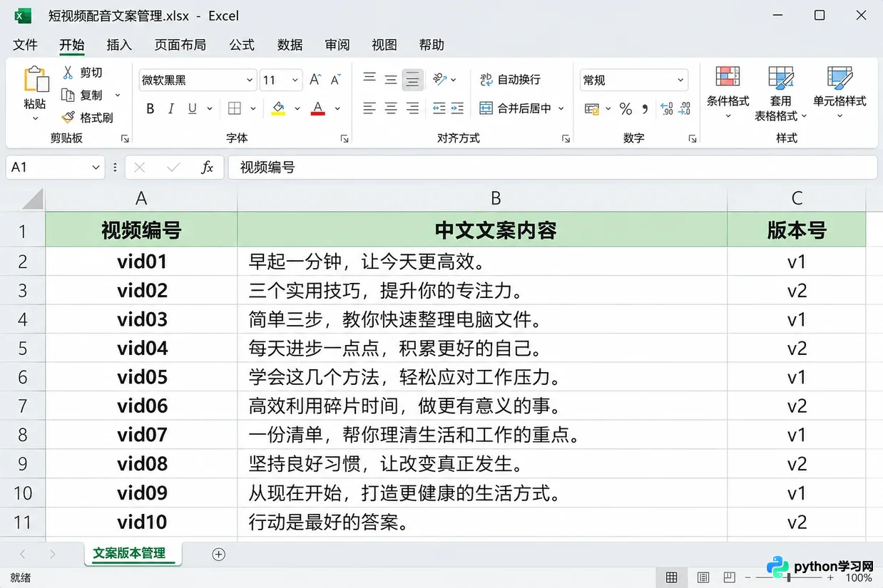
Task: Decrease indent icon
Action: click(x=439, y=108)
